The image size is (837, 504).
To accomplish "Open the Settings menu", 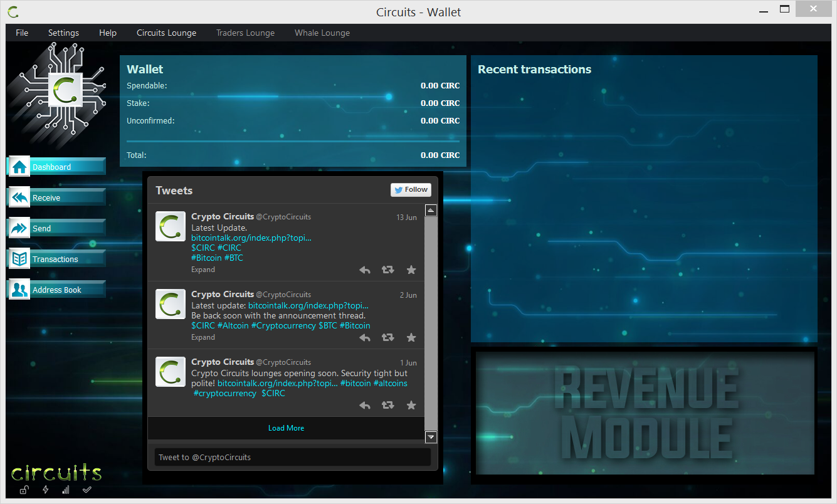I will point(63,33).
